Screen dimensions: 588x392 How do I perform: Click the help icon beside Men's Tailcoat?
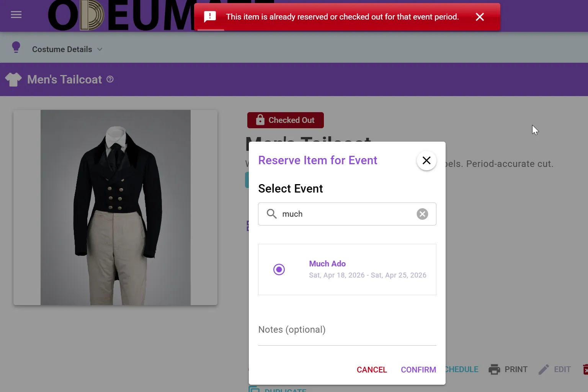[110, 79]
